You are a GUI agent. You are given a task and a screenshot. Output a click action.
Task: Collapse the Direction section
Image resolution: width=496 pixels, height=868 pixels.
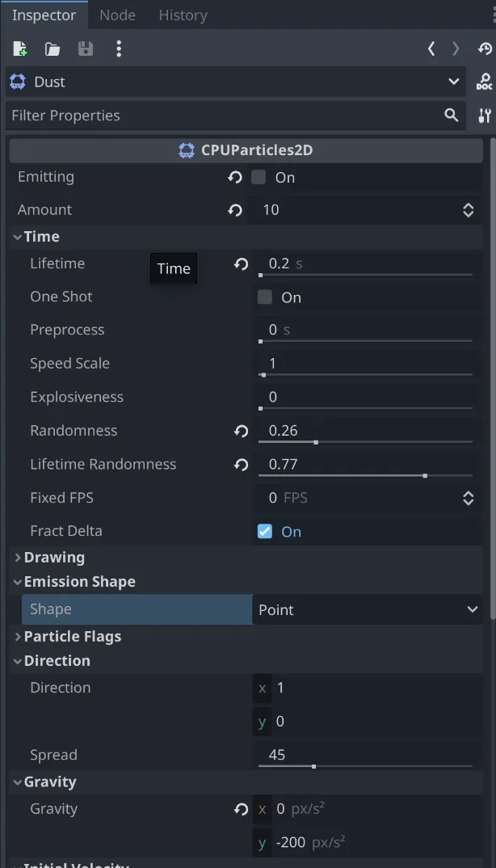point(57,660)
